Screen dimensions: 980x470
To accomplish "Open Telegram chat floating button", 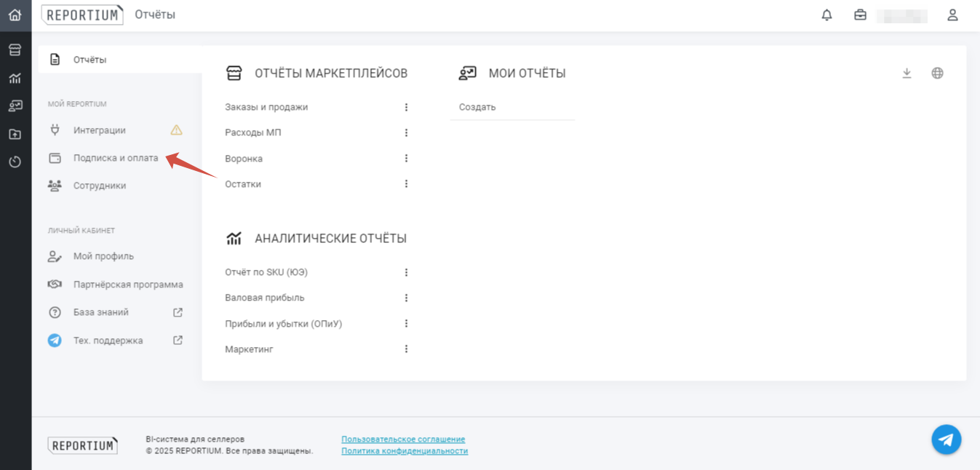I will coord(946,439).
